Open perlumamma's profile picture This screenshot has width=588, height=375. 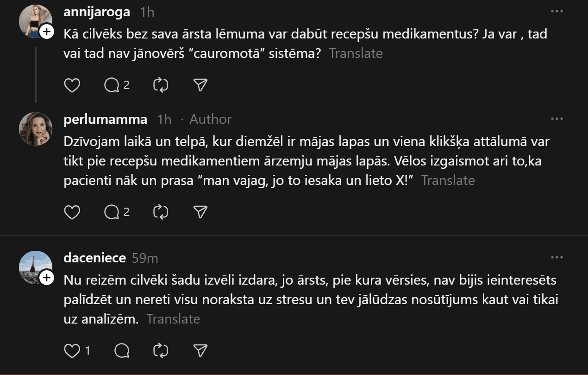[x=36, y=128]
